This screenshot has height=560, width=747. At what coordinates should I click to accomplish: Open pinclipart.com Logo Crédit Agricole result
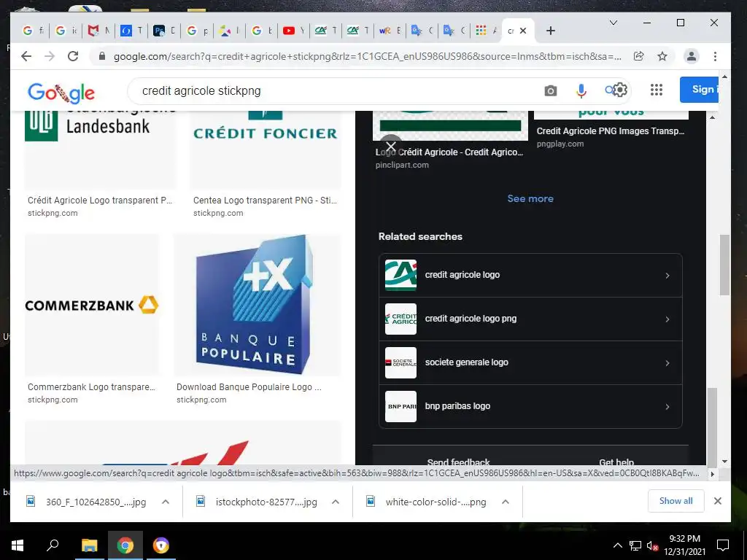[449, 152]
